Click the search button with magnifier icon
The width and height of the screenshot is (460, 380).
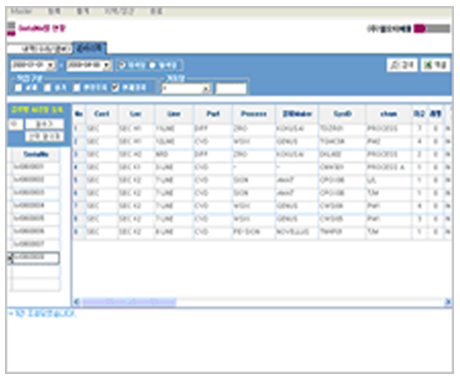(402, 65)
